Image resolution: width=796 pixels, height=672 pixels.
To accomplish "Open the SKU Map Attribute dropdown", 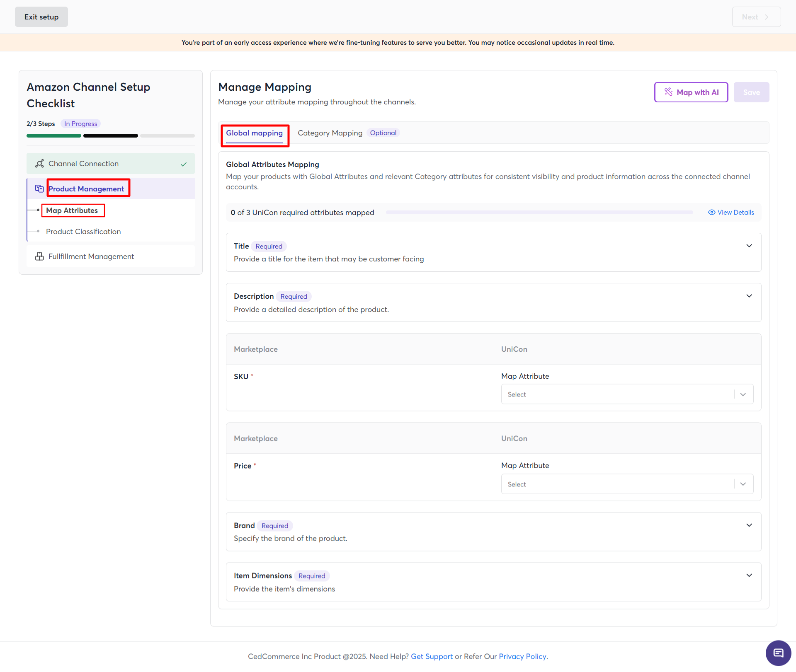I will coord(627,394).
